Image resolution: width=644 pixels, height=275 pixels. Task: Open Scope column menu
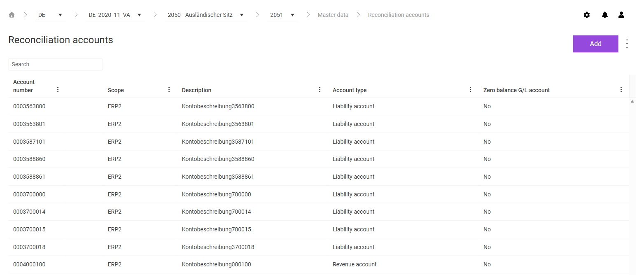click(169, 89)
